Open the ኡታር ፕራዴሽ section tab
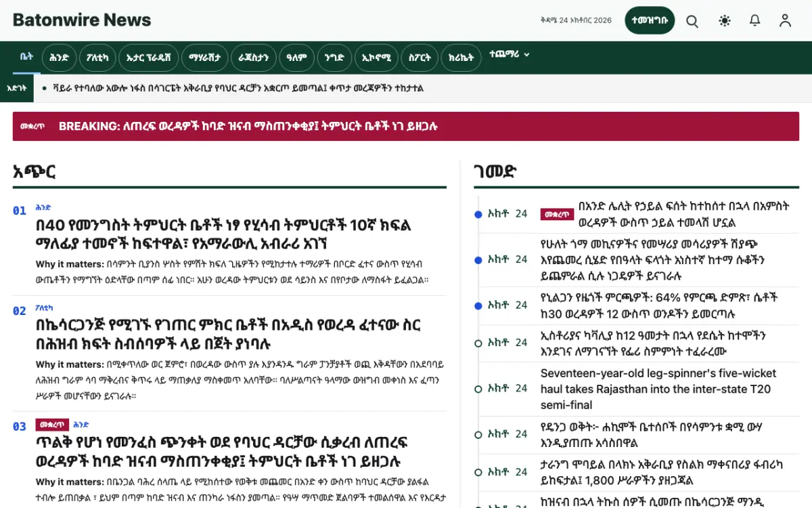This screenshot has width=812, height=508. pyautogui.click(x=149, y=58)
